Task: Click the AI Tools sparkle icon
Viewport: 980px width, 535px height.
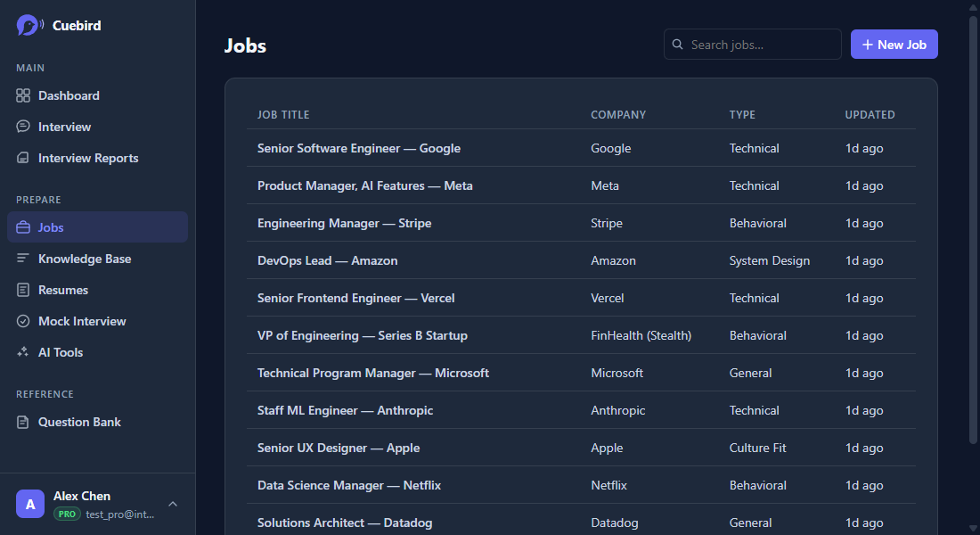Action: pyautogui.click(x=23, y=352)
